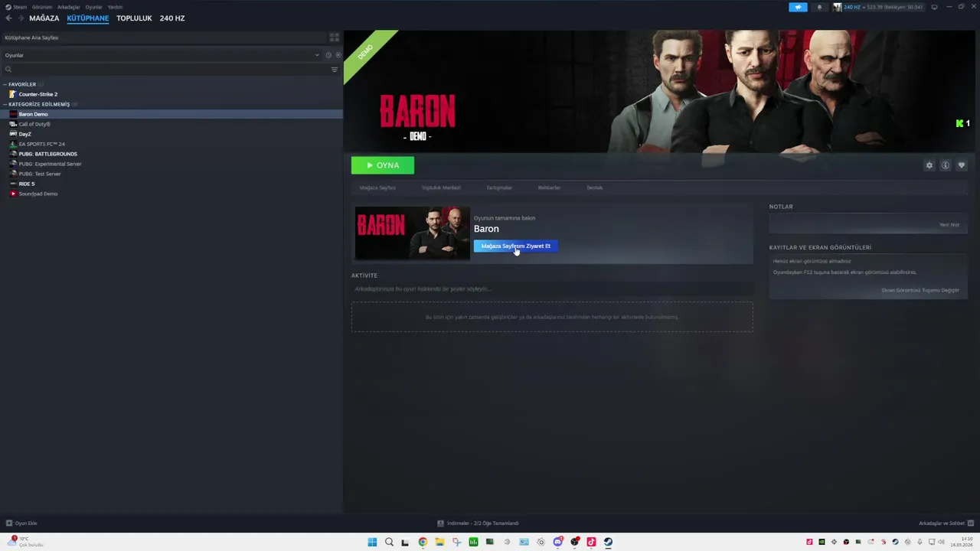
Task: Open the TOPLULUK tab
Action: tap(134, 18)
